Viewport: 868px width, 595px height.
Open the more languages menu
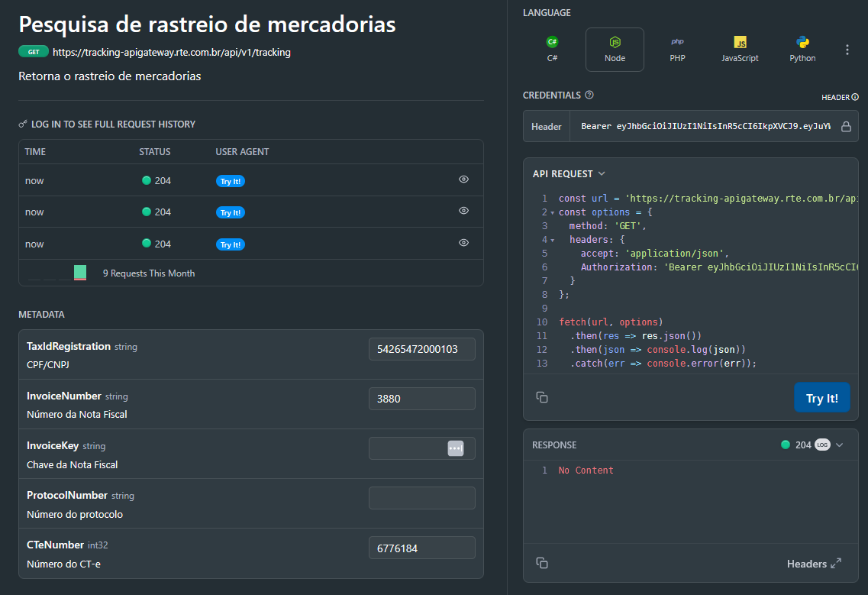click(847, 50)
